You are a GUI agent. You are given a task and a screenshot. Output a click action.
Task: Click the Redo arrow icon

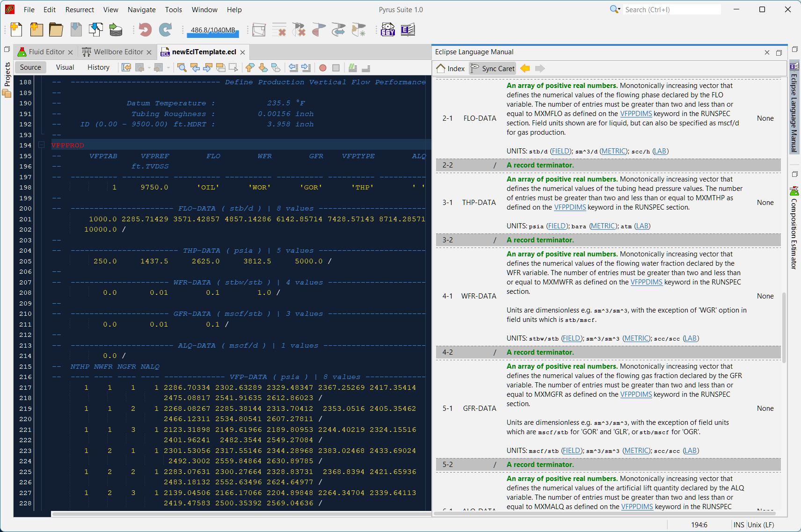[165, 29]
